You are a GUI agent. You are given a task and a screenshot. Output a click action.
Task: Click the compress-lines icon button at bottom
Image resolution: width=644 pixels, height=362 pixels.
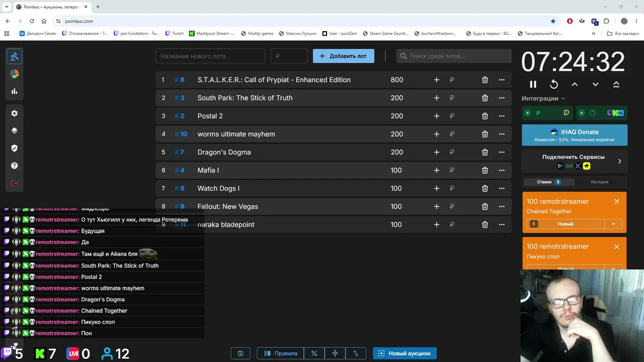[335, 353]
